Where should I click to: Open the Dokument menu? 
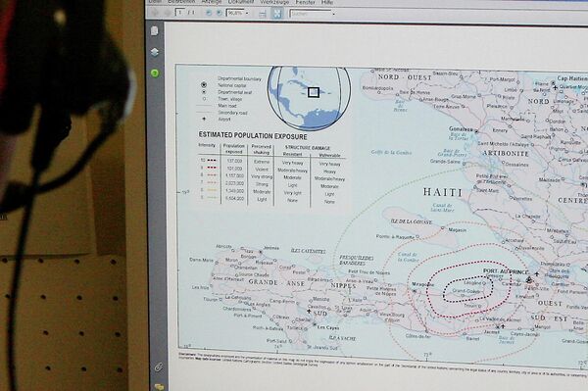point(241,2)
